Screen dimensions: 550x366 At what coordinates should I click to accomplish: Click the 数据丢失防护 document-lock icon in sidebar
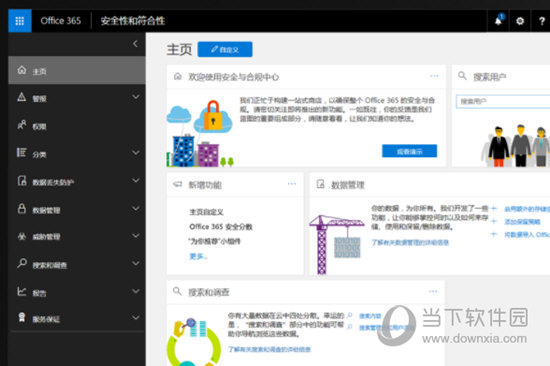(x=22, y=181)
